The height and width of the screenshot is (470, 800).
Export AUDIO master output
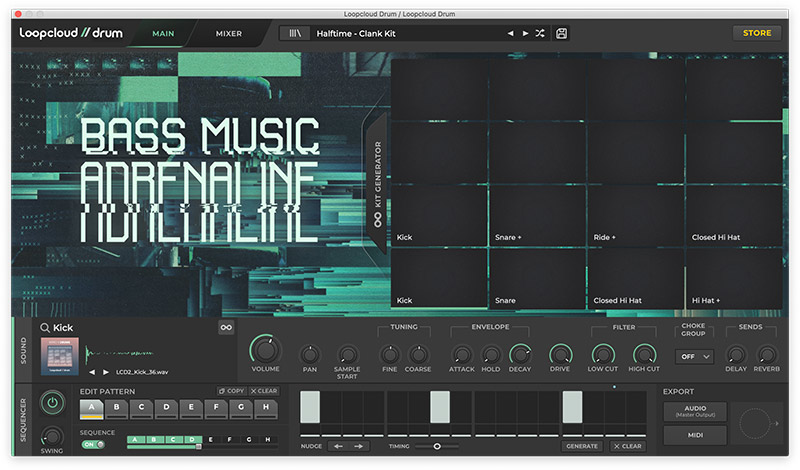[x=695, y=411]
